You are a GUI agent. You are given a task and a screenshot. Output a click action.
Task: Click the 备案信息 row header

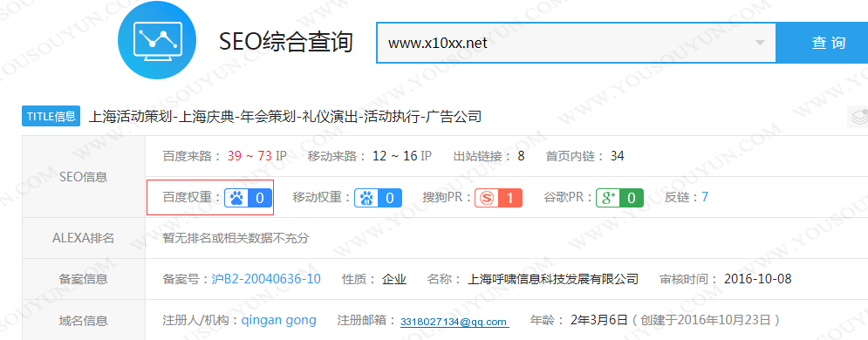84,279
